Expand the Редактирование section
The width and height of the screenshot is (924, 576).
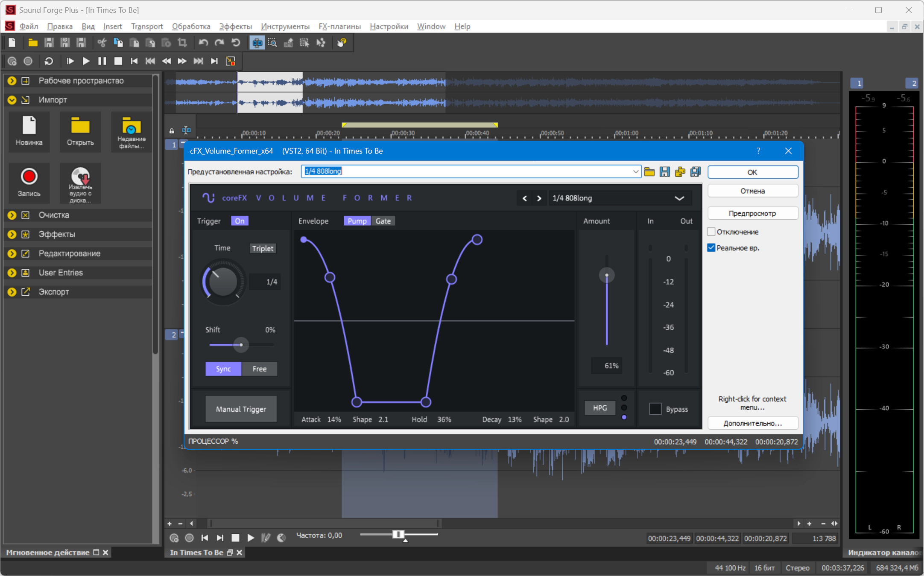[x=12, y=253]
